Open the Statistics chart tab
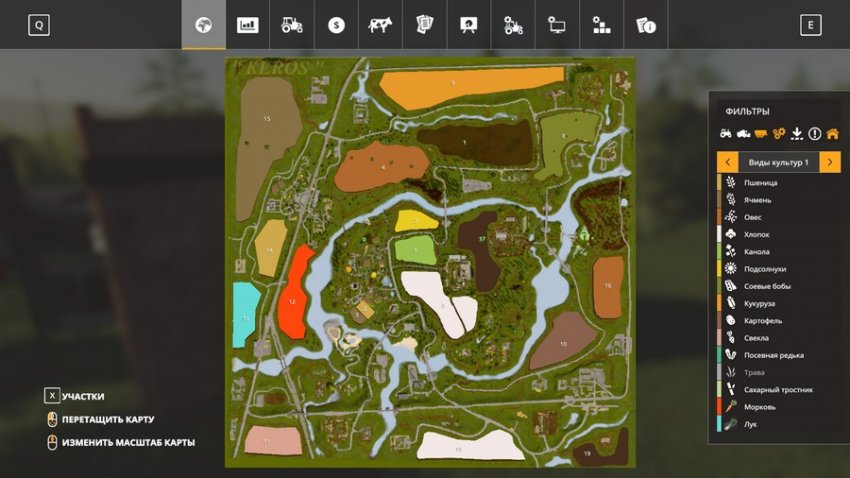The height and width of the screenshot is (478, 850). [x=247, y=25]
